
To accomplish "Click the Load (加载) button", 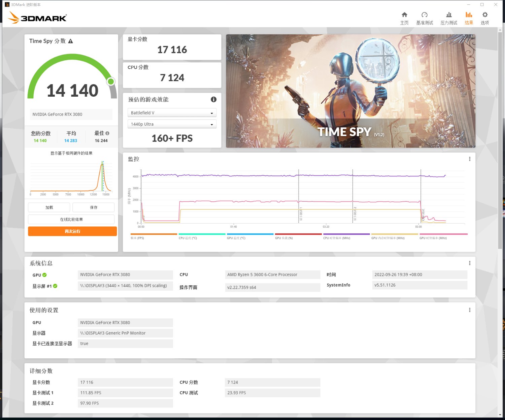I will pyautogui.click(x=49, y=207).
